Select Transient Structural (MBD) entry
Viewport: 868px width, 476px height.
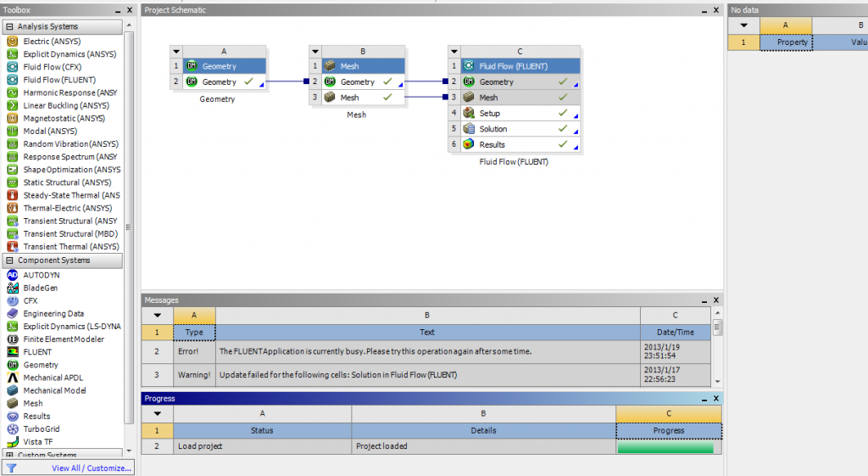70,234
